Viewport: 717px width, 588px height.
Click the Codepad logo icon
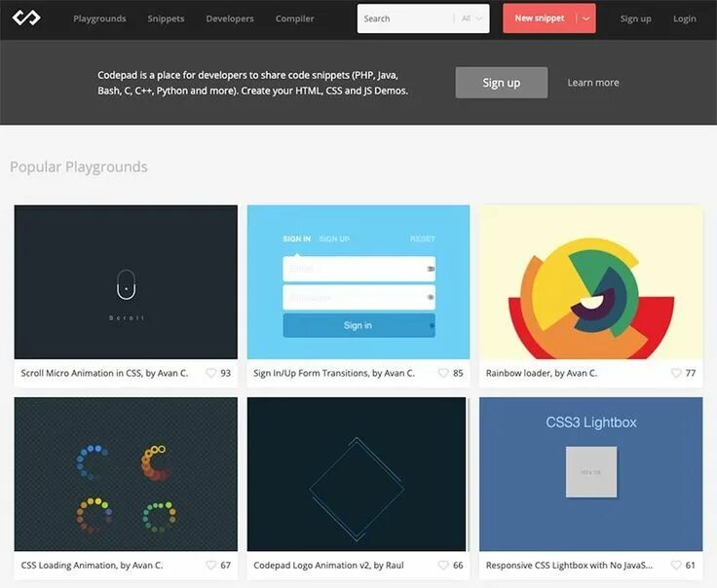tap(26, 18)
